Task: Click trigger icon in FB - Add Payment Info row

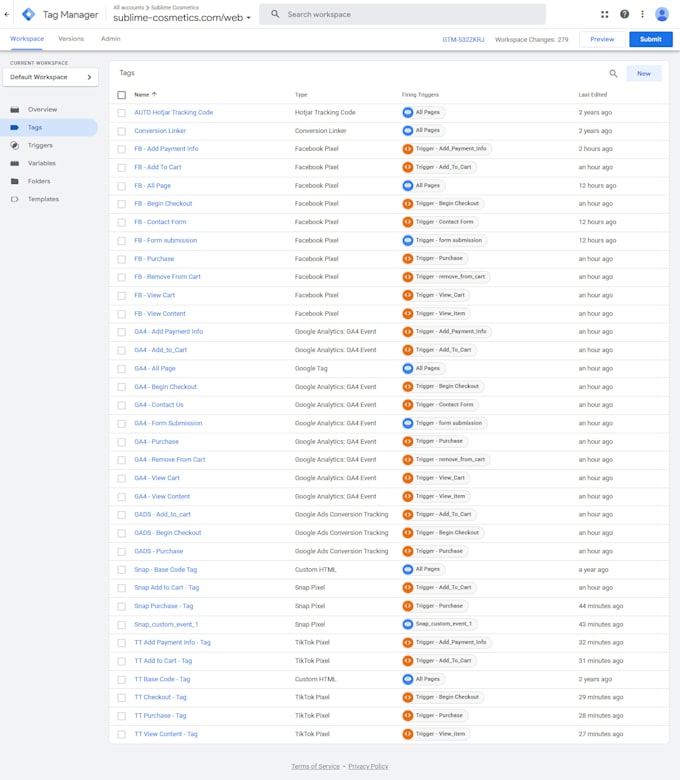Action: 408,149
